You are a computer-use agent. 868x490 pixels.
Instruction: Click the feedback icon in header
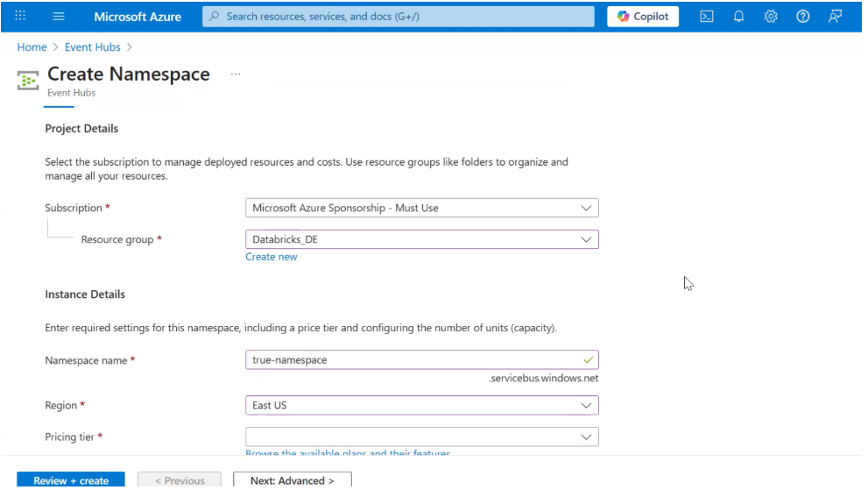pyautogui.click(x=835, y=17)
